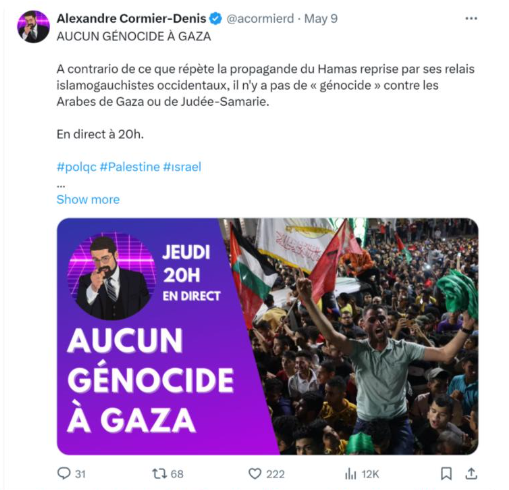Click the @acormierd handle
Viewport: 509px width, 490px height.
pos(260,19)
